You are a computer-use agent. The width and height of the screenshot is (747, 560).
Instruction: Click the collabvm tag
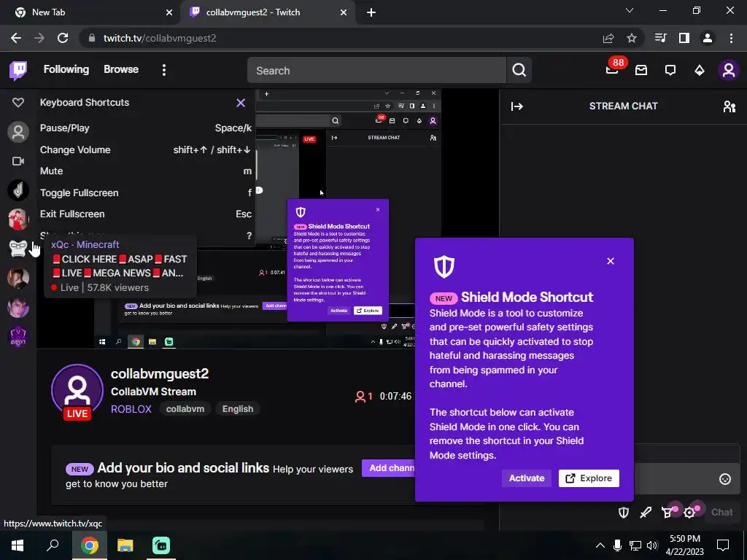[185, 409]
